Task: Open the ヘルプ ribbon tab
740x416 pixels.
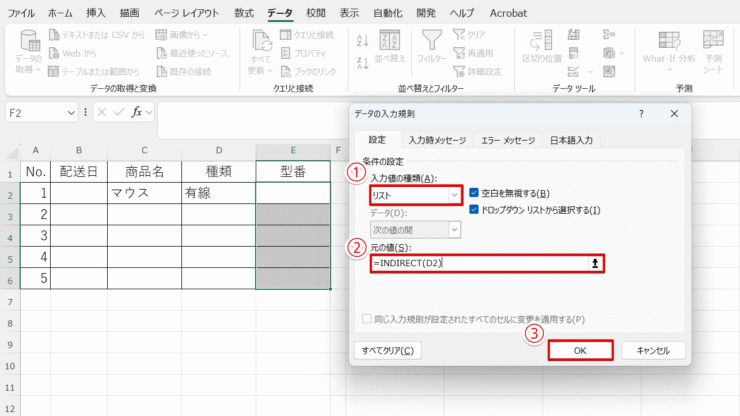Action: pos(462,13)
